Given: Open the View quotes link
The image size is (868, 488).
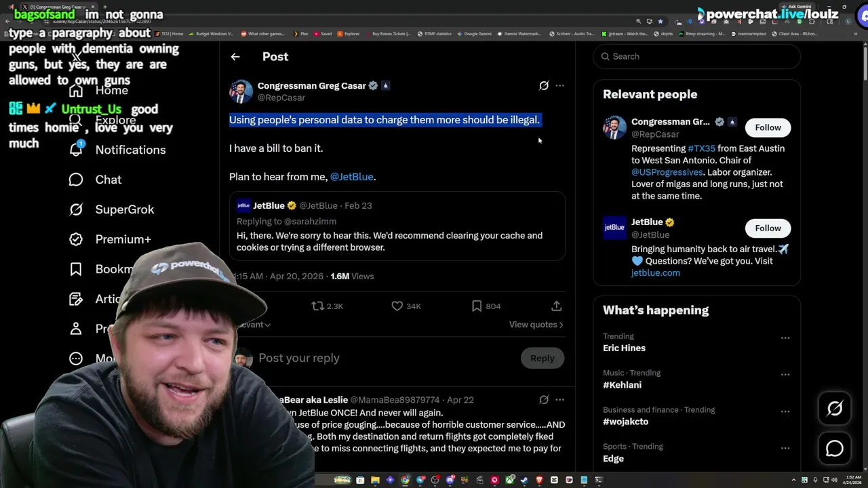Looking at the screenshot, I should pyautogui.click(x=536, y=325).
